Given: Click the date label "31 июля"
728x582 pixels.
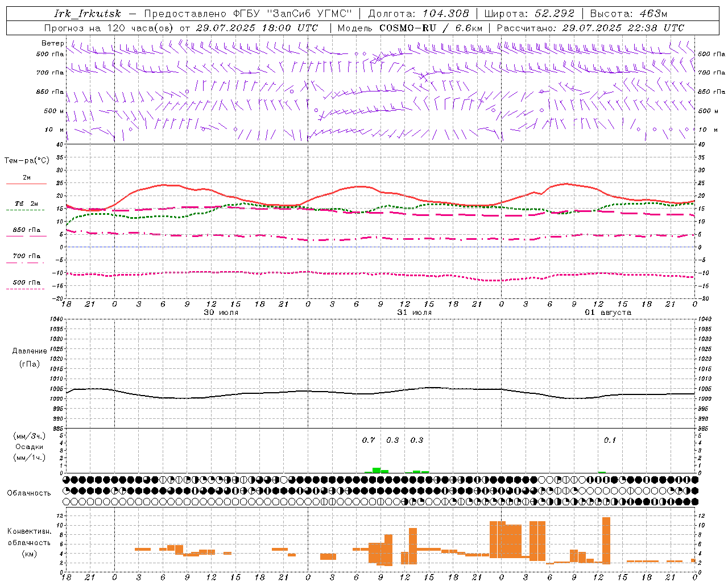Looking at the screenshot, I should (415, 313).
